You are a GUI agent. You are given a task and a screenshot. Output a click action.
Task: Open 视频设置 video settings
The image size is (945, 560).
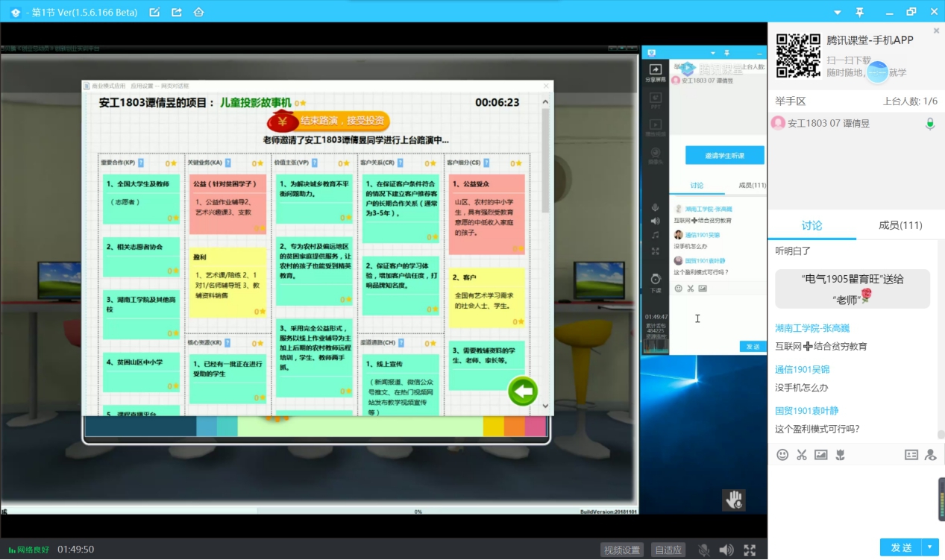coord(621,550)
